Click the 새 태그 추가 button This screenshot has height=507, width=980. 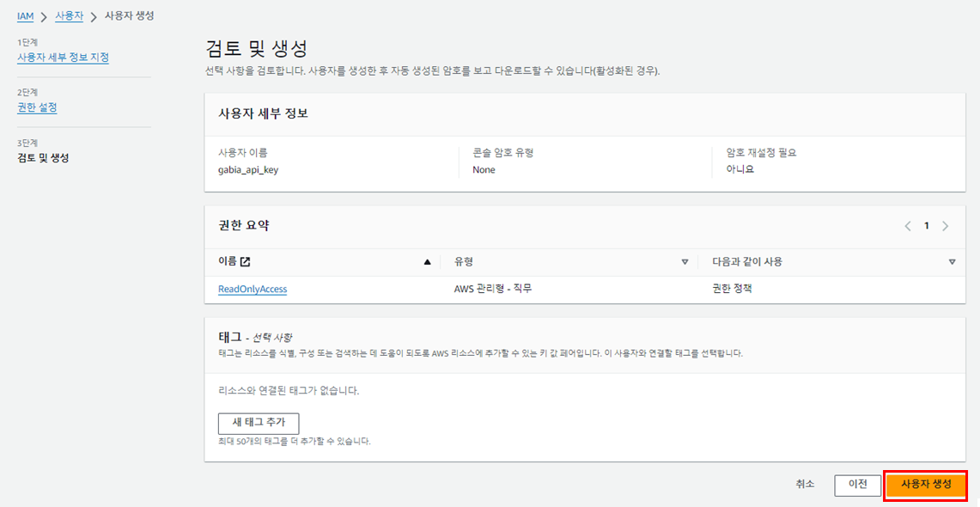[259, 422]
